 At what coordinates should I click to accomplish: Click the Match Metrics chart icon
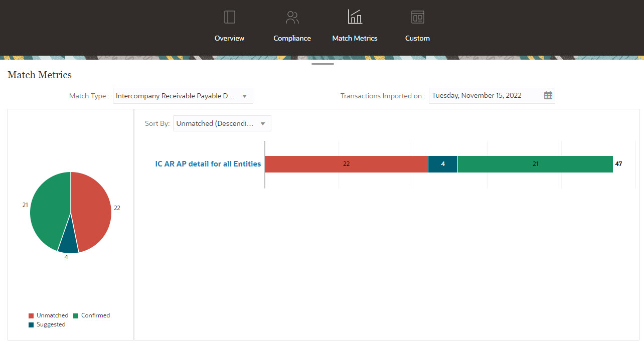pos(355,17)
